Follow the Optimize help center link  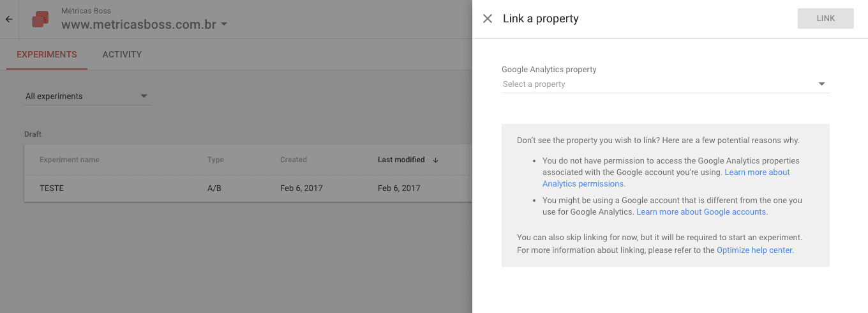pyautogui.click(x=754, y=250)
